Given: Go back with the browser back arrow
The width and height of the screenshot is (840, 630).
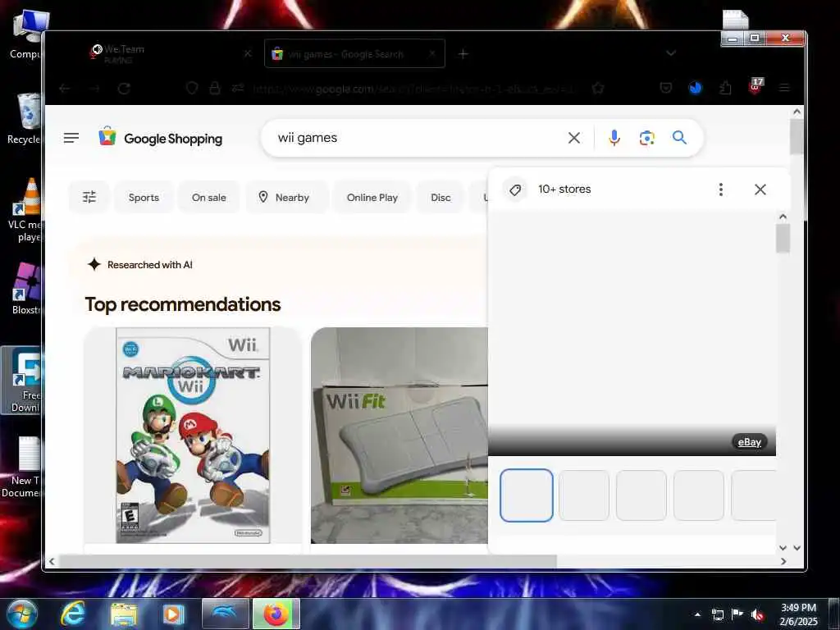Looking at the screenshot, I should coord(65,89).
